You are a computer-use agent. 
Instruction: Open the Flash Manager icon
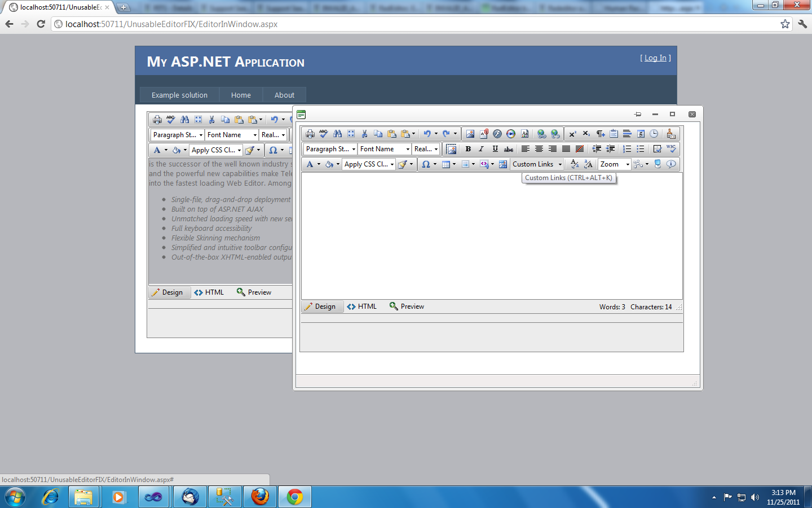[497, 134]
